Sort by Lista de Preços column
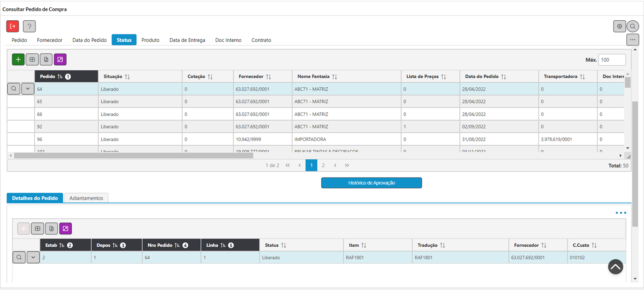This screenshot has height=290, width=644. 431,76
